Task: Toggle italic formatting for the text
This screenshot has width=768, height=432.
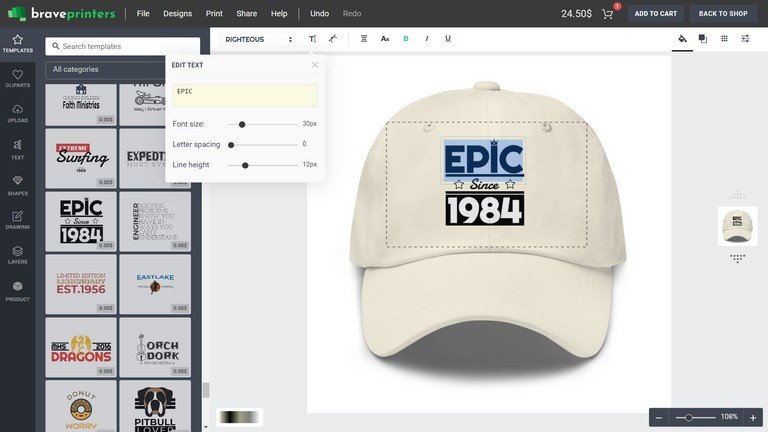Action: (427, 39)
